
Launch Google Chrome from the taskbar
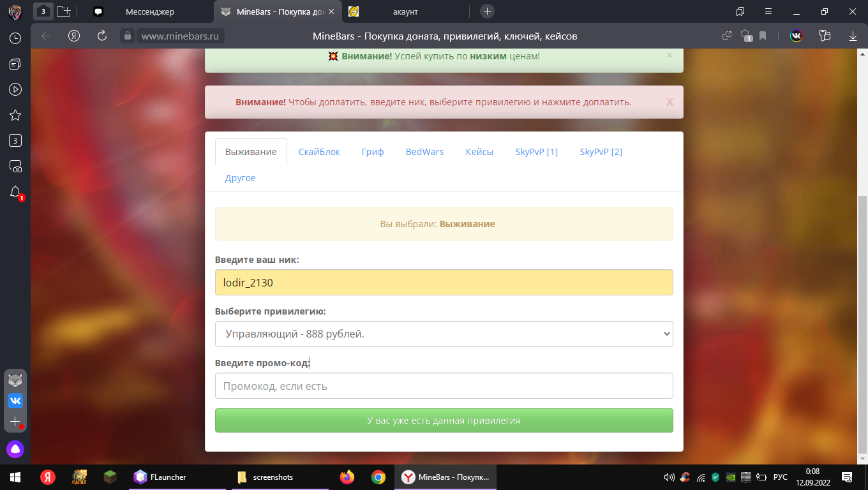(378, 477)
